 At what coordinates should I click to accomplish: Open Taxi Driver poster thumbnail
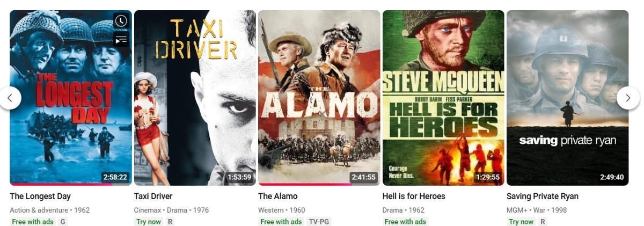tap(195, 98)
